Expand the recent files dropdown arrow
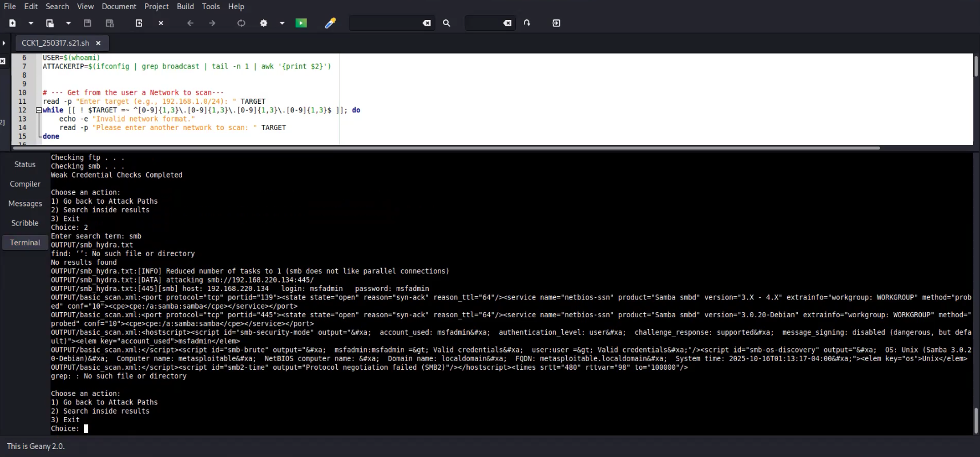 pyautogui.click(x=68, y=23)
